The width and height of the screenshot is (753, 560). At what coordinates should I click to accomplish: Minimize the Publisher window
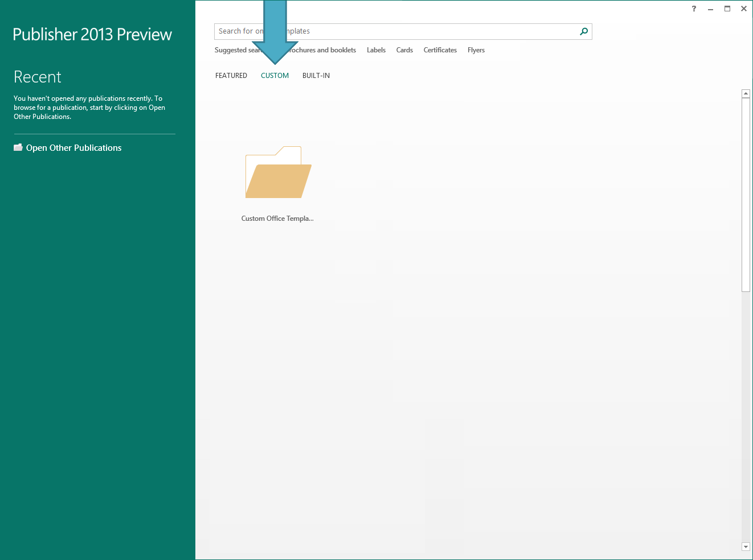click(x=710, y=9)
